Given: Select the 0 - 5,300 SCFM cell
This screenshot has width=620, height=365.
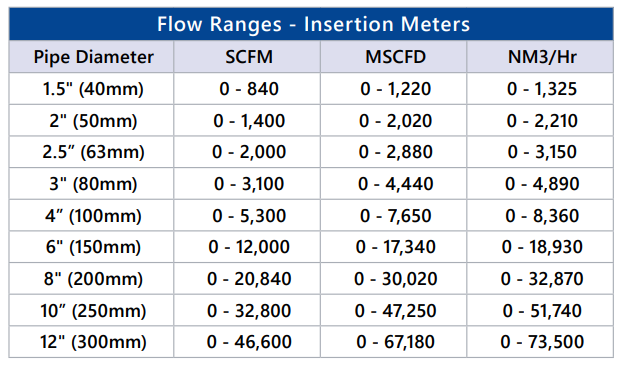Looking at the screenshot, I should [249, 216].
